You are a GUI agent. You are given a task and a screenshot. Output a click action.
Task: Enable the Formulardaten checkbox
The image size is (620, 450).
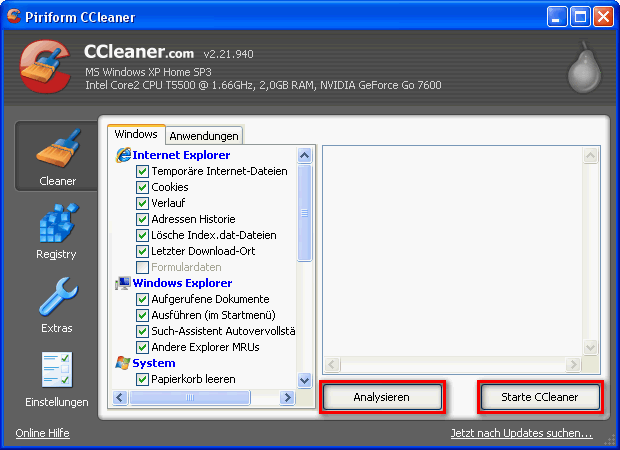coord(142,267)
